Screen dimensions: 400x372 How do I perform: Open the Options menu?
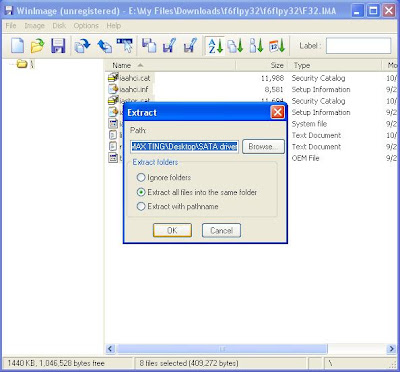click(x=86, y=26)
